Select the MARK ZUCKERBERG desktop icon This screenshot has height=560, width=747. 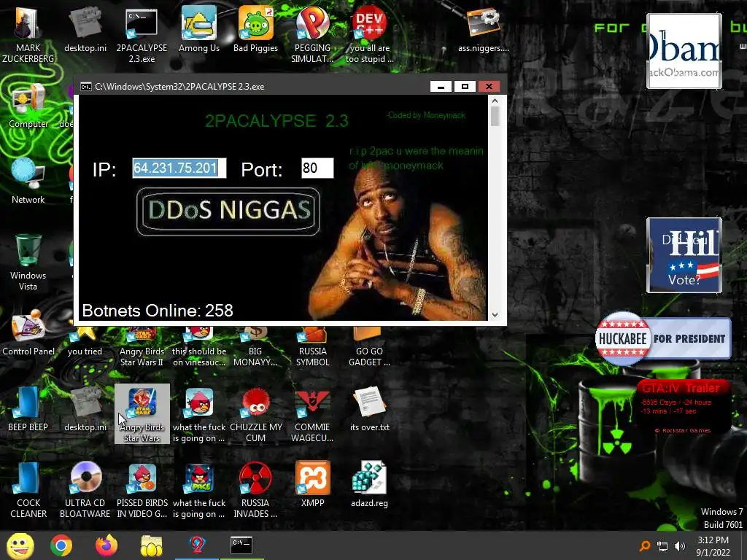click(x=28, y=34)
